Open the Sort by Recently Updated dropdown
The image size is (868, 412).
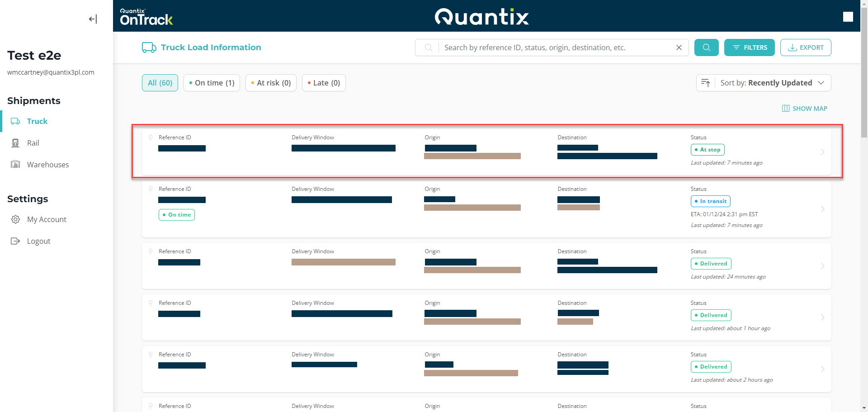(x=772, y=83)
